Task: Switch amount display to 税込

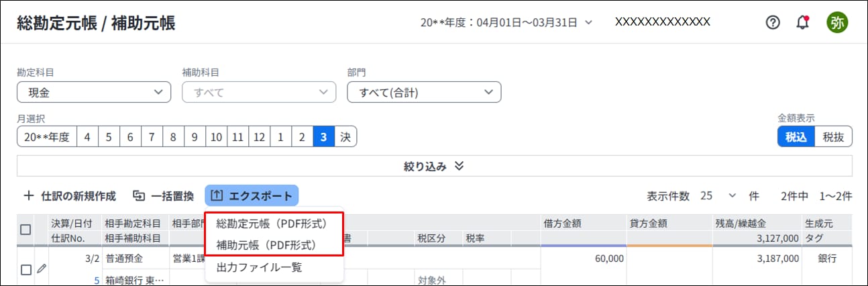Action: [796, 136]
